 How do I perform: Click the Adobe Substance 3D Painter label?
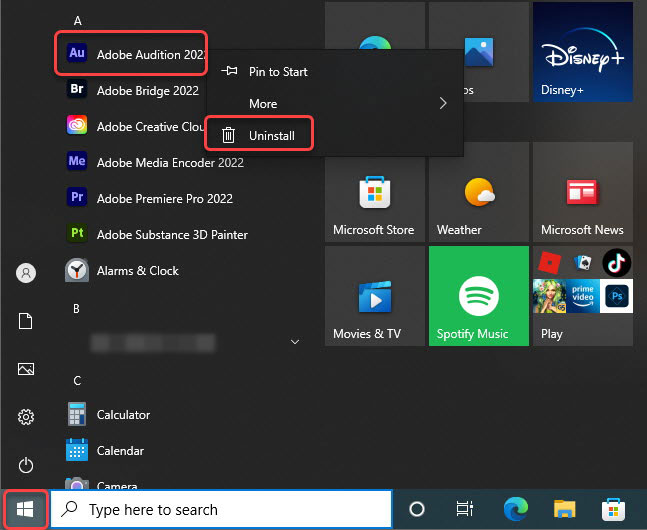(172, 234)
